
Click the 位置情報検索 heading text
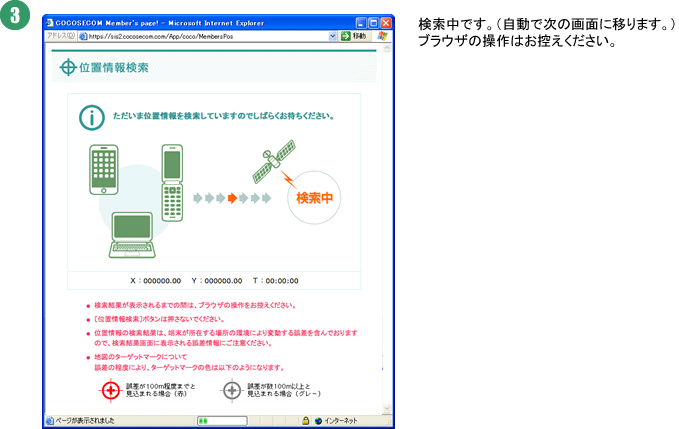coord(114,68)
